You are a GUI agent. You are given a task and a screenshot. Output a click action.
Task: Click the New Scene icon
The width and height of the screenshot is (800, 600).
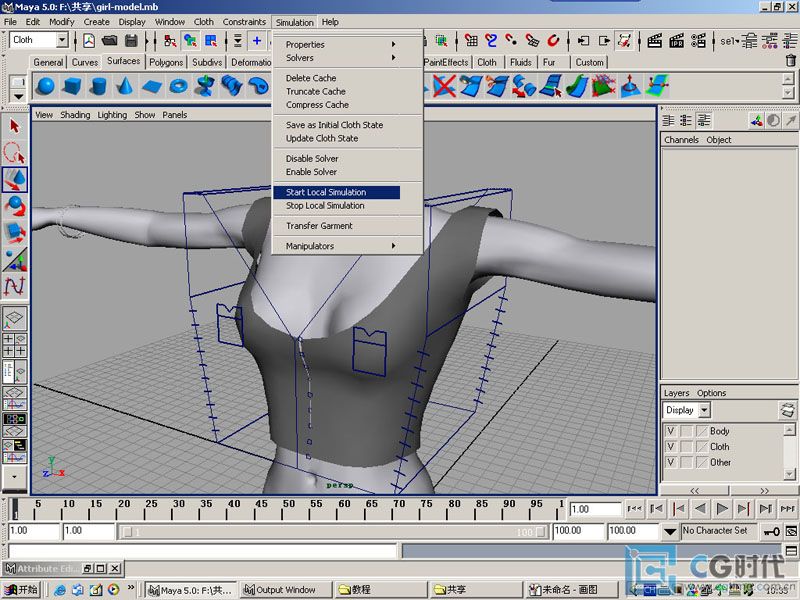pyautogui.click(x=89, y=40)
